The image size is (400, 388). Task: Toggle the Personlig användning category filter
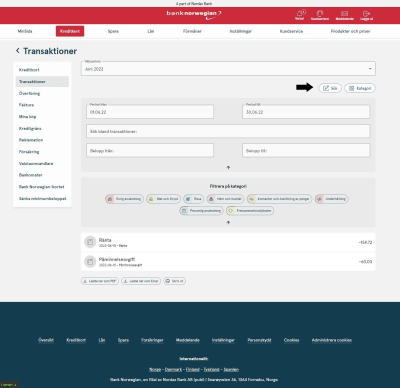pyautogui.click(x=201, y=211)
